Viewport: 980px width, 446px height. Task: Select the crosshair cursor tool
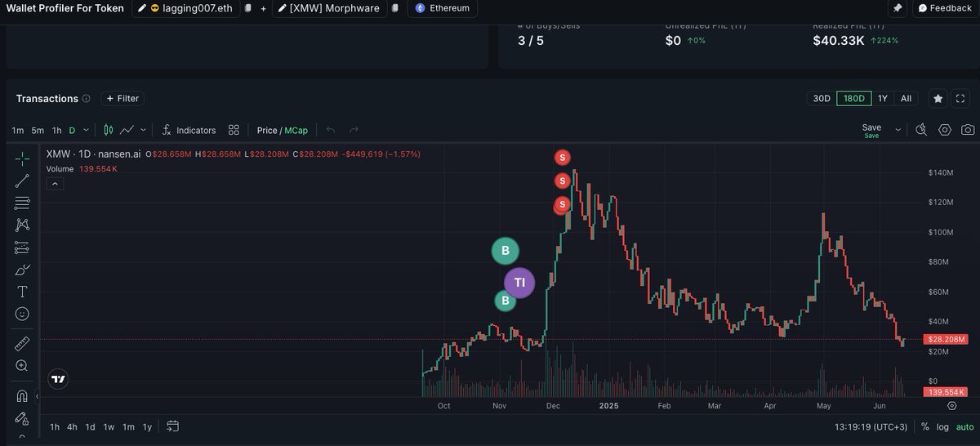pyautogui.click(x=22, y=158)
